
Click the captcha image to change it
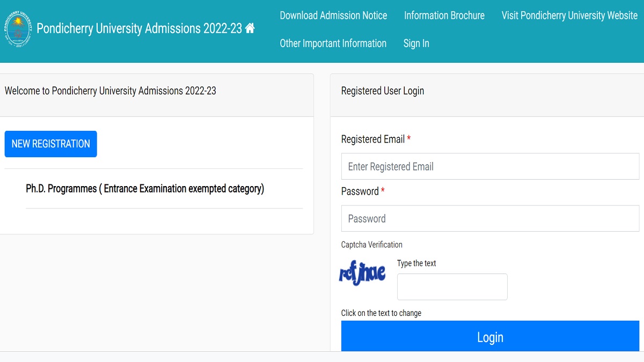point(362,274)
